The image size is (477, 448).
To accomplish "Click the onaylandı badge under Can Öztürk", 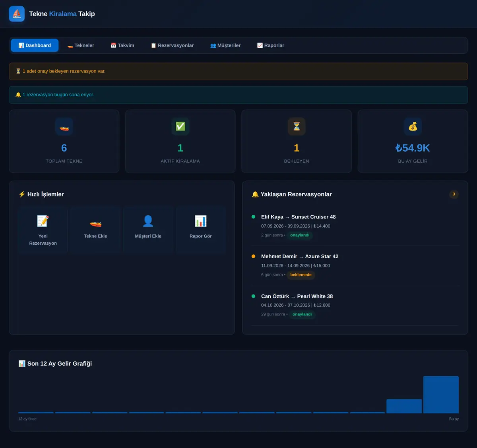I will click(x=302, y=314).
